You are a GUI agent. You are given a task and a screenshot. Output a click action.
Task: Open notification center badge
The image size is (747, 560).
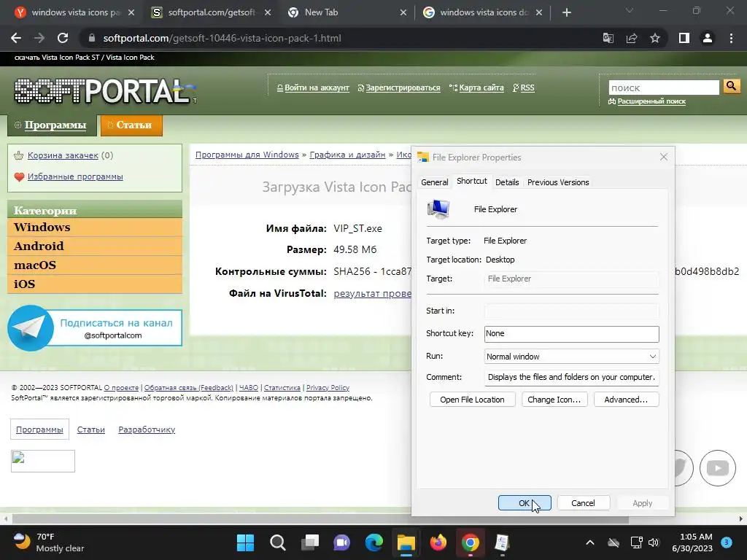click(x=727, y=542)
